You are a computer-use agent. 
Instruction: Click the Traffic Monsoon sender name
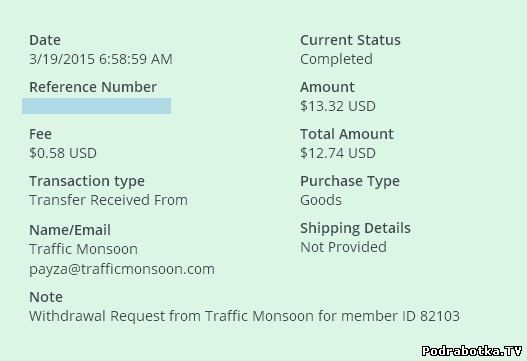tap(83, 249)
